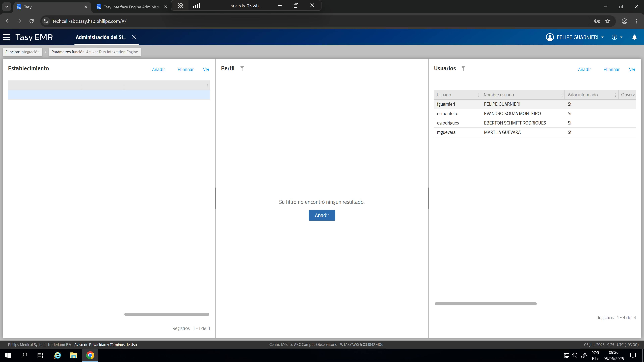Click the blue Añadir button in Perfil
This screenshot has height=362, width=644.
[322, 215]
